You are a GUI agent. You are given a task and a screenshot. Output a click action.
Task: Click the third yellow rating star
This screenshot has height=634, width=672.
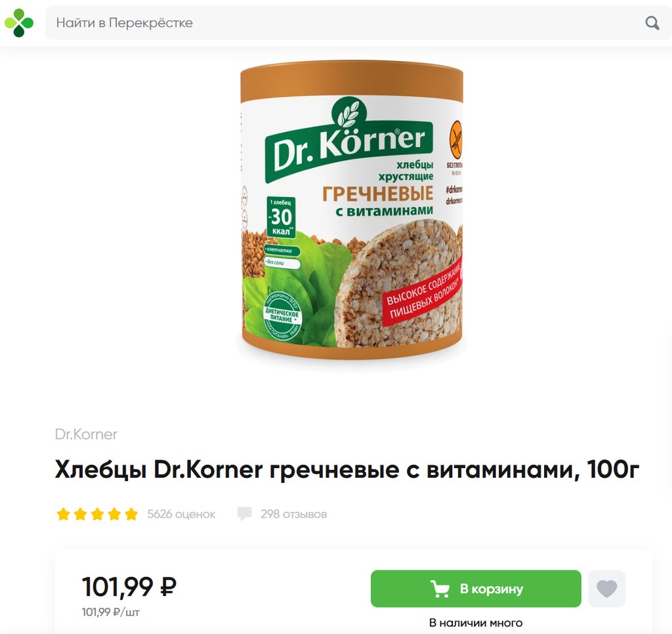click(x=97, y=513)
